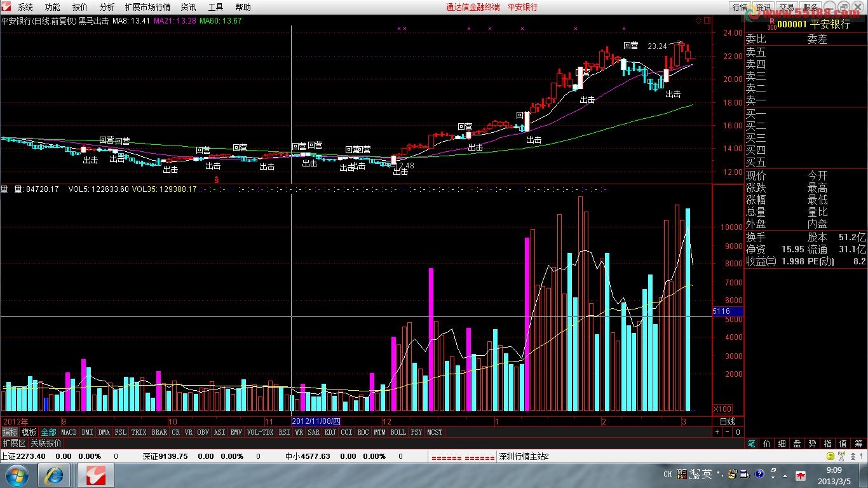The height and width of the screenshot is (488, 868).
Task: Switch to the DMA indicator
Action: (104, 432)
